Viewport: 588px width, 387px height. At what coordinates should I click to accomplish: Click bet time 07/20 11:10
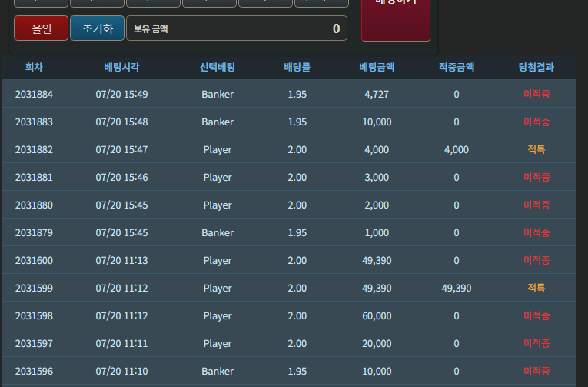tap(121, 372)
